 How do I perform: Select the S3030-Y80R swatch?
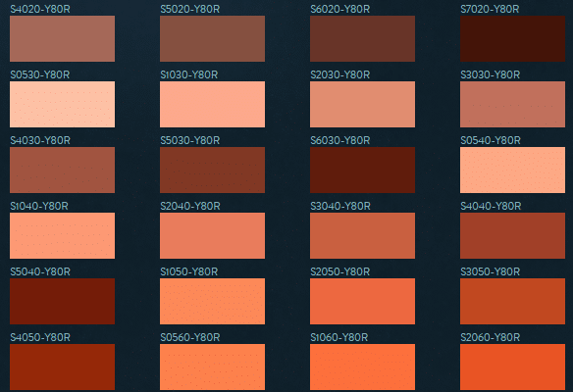pyautogui.click(x=513, y=105)
